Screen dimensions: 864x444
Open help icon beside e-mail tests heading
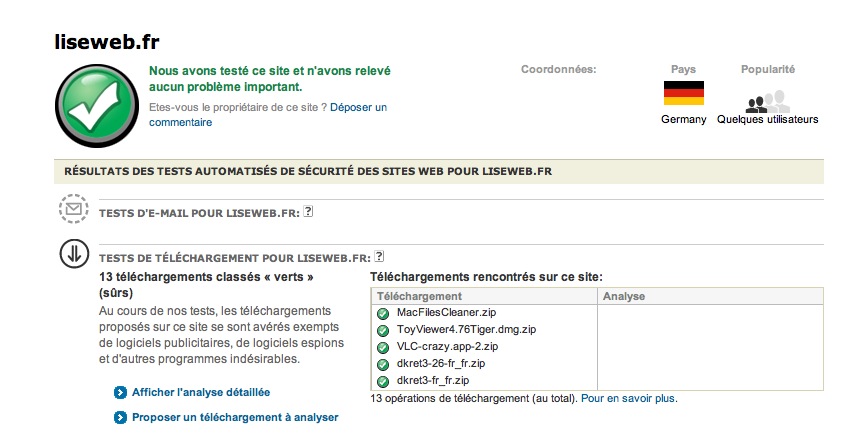pyautogui.click(x=309, y=212)
